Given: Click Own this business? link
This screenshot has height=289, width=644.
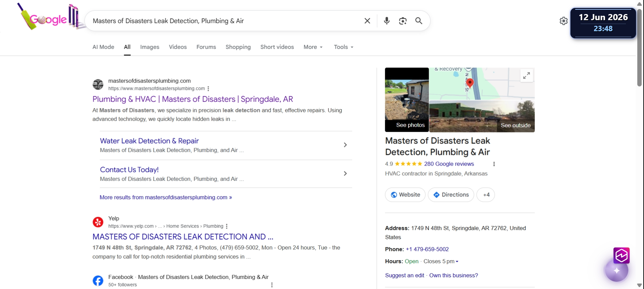Looking at the screenshot, I should click(453, 275).
